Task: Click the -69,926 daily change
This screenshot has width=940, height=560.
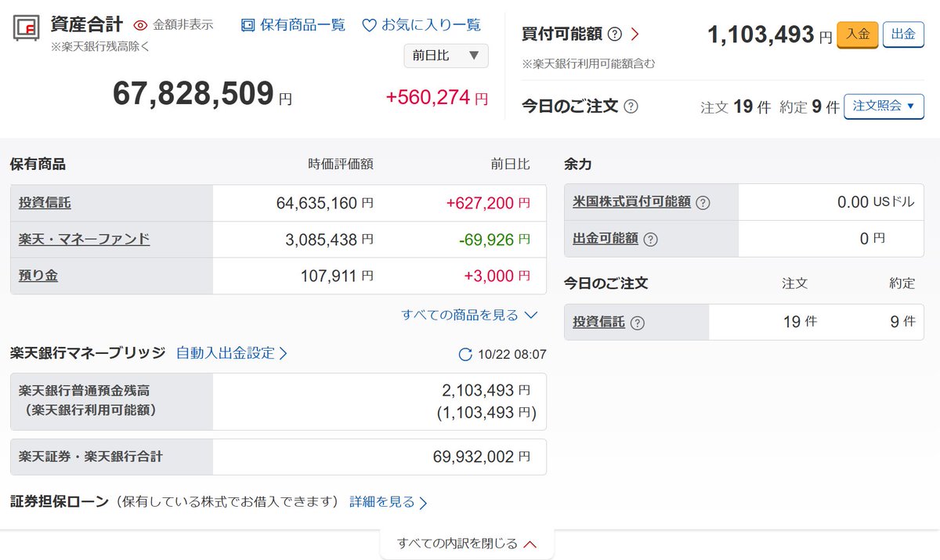Action: click(x=486, y=239)
